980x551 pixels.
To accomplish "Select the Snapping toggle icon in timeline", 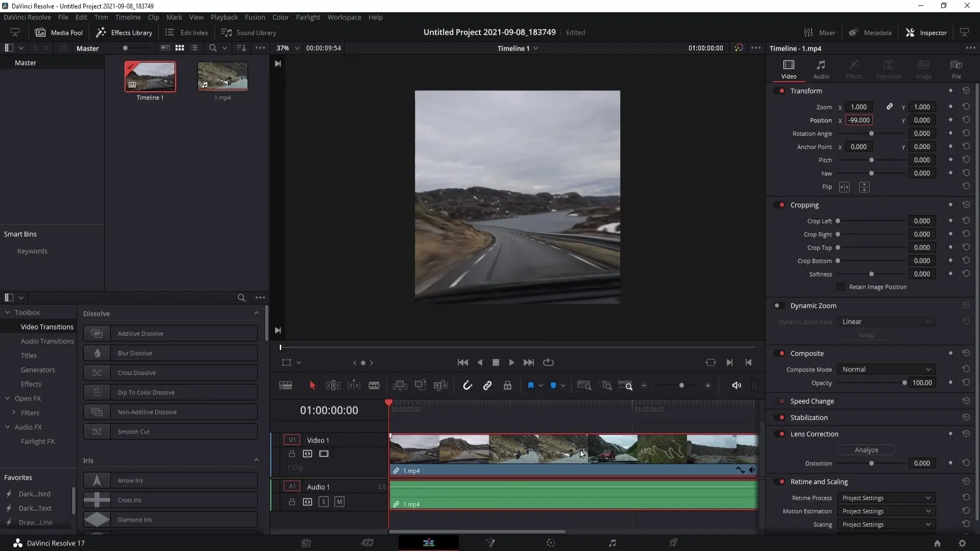I will pos(468,386).
